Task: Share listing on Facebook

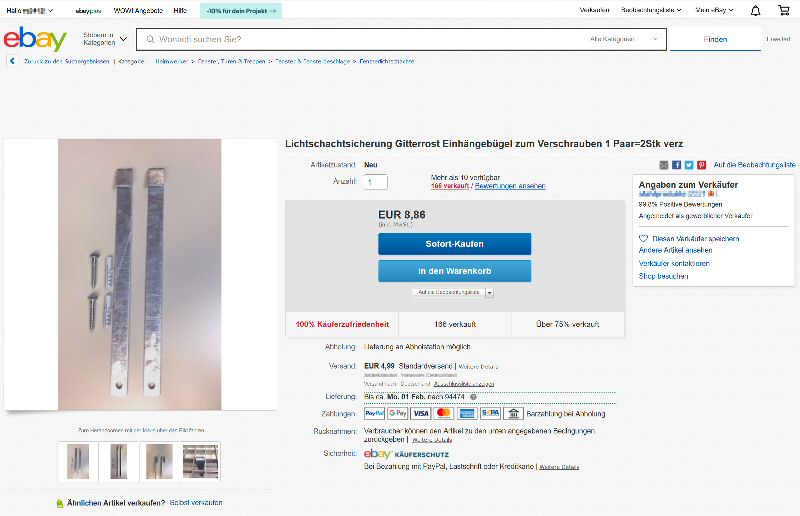Action: 677,165
